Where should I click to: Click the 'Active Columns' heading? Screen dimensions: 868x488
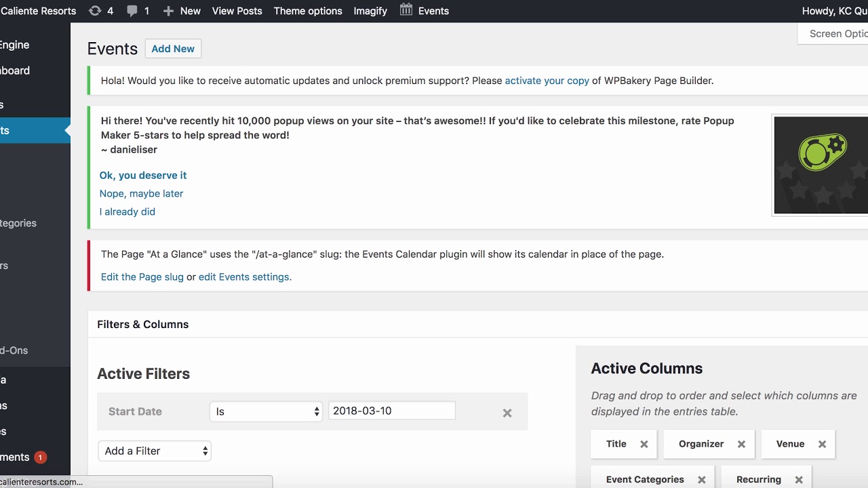(x=646, y=369)
